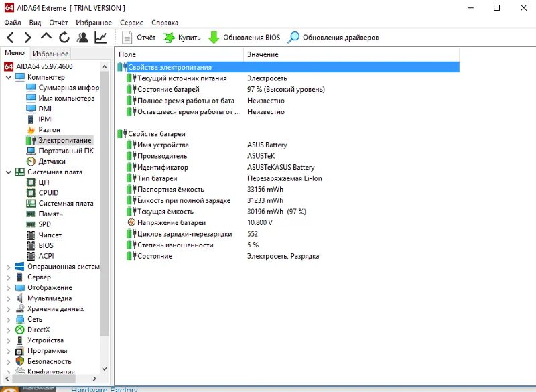Screen dimensions: 536x392
Task: Open the Файл menu
Action: [13, 23]
